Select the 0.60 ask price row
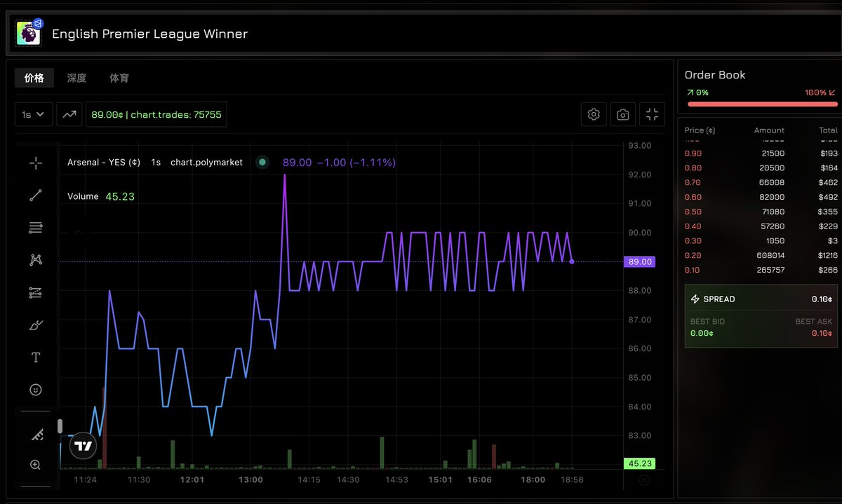This screenshot has height=504, width=842. pyautogui.click(x=761, y=197)
